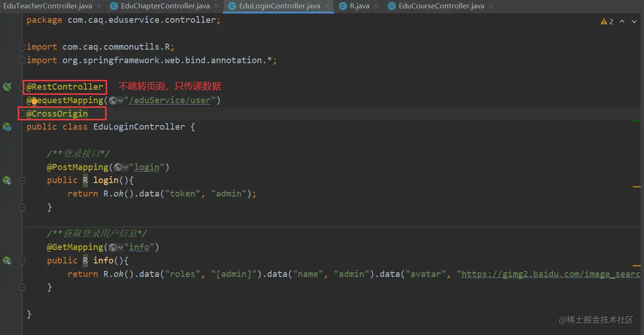
Task: Click the highlighted R return type of login()
Action: (86, 180)
